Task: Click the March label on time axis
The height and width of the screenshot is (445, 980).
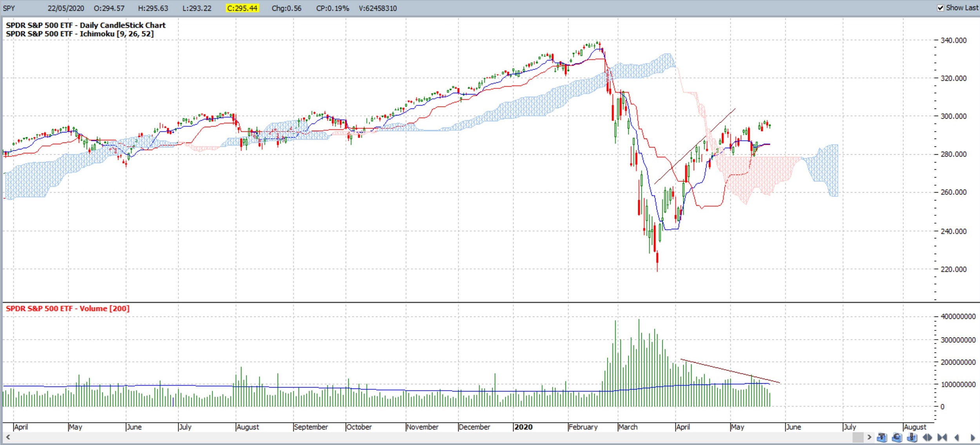Action: [628, 427]
